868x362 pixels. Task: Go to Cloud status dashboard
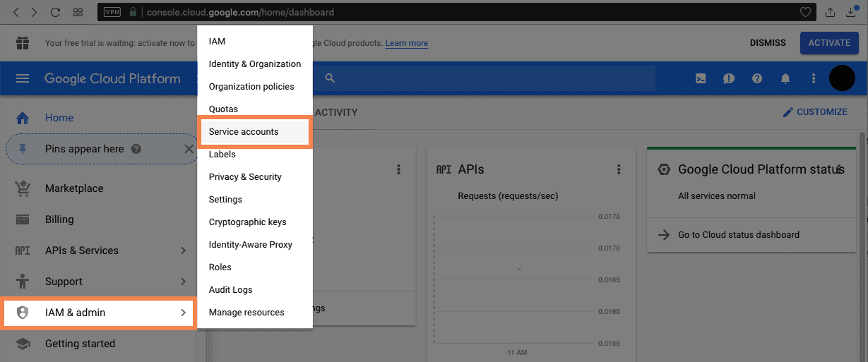click(x=738, y=235)
